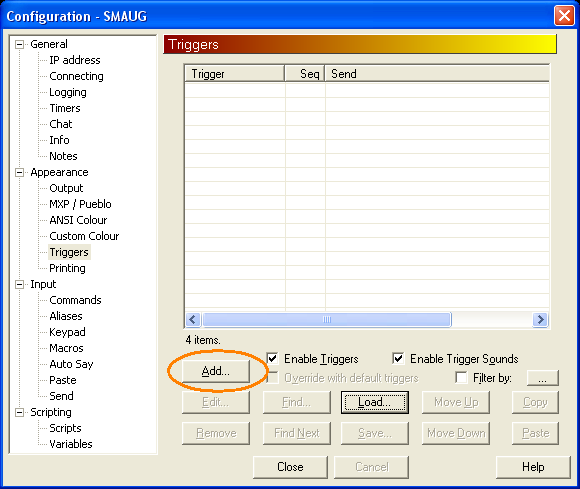Select Commands under Input
Image resolution: width=580 pixels, height=489 pixels.
75,300
